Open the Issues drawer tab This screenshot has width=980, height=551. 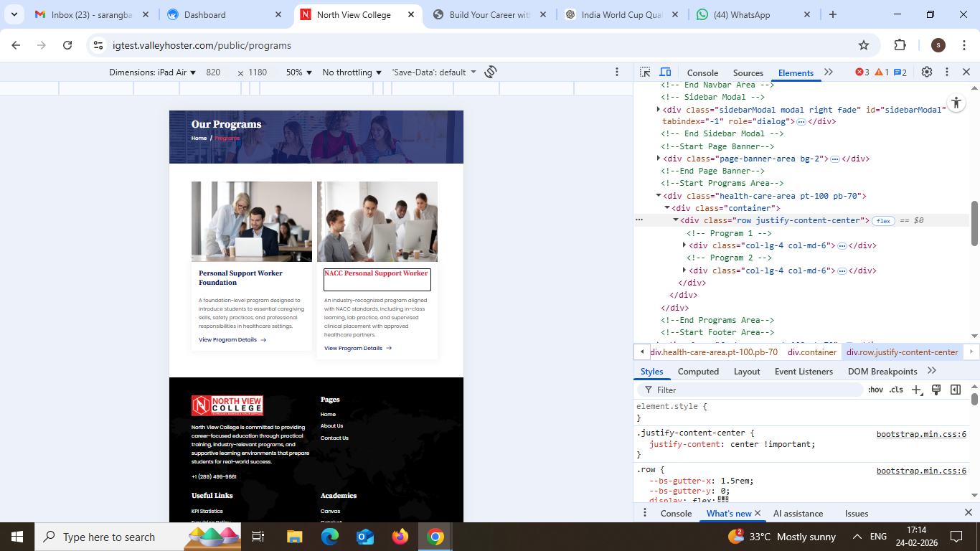click(857, 513)
